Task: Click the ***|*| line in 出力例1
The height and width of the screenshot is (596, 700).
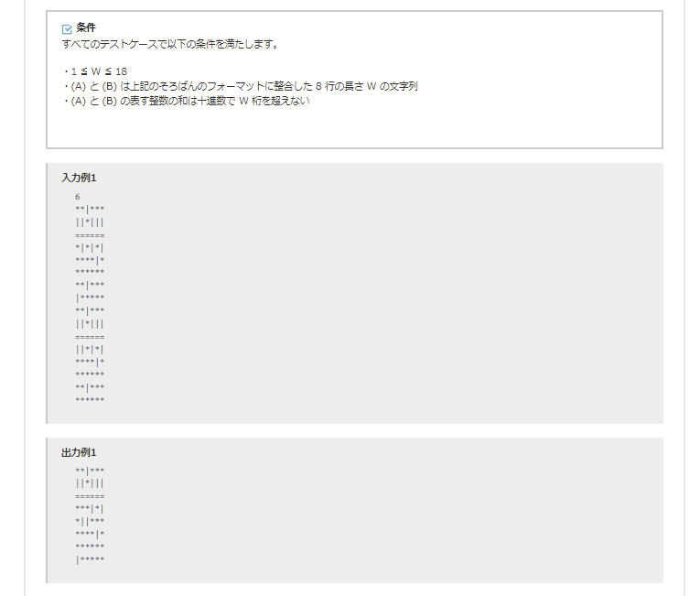Action: [90, 508]
